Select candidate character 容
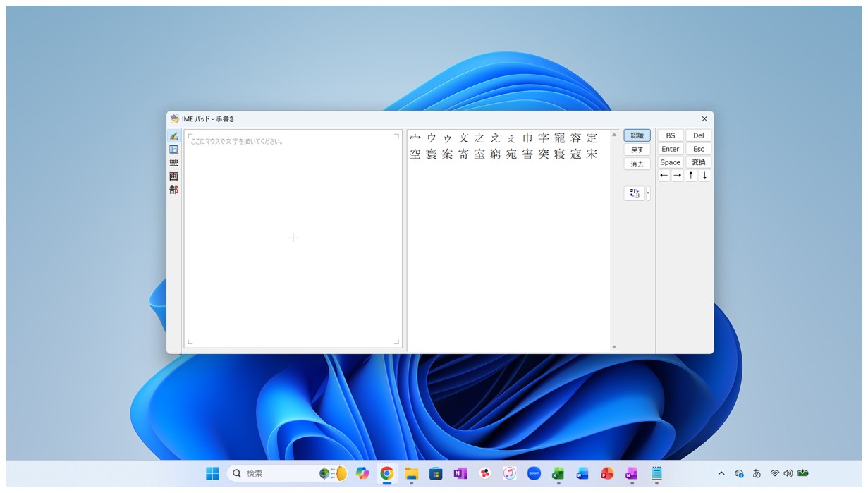Image resolution: width=868 pixels, height=493 pixels. coord(575,138)
